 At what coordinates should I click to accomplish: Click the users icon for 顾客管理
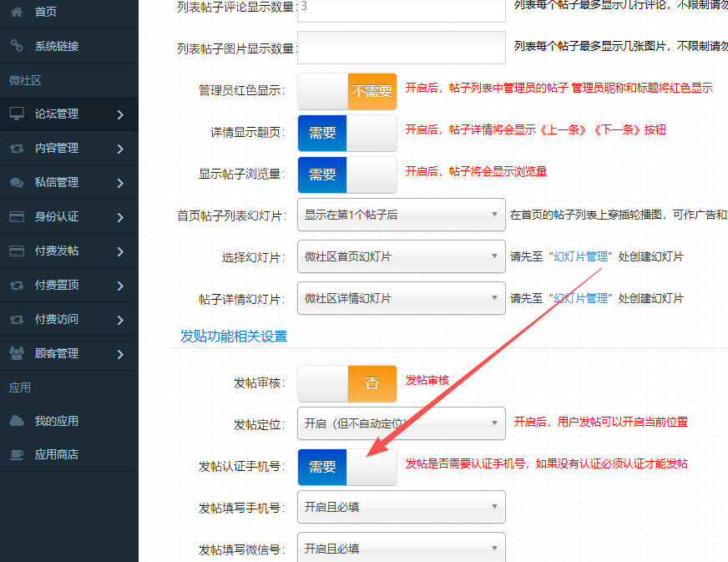(17, 353)
